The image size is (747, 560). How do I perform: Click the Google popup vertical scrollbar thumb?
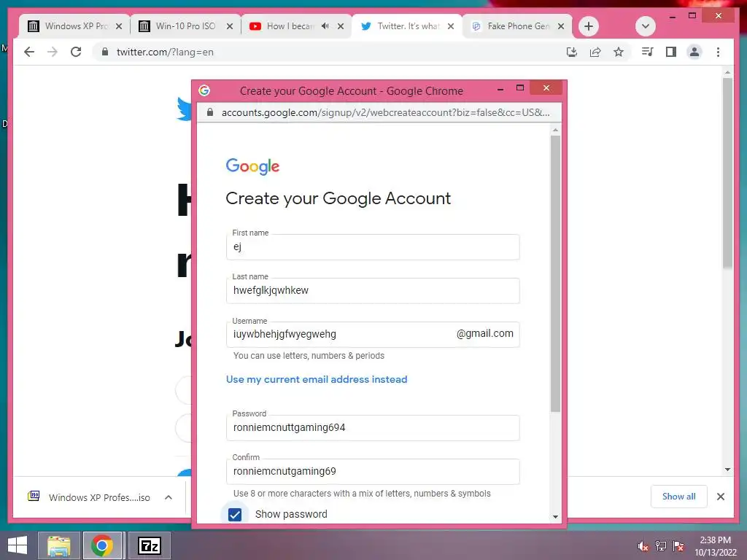tap(555, 274)
